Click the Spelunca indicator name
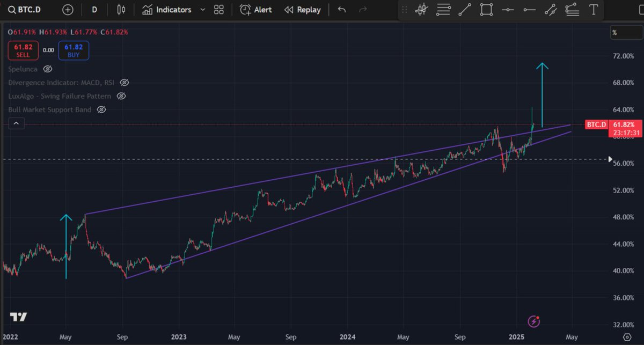 coord(24,69)
